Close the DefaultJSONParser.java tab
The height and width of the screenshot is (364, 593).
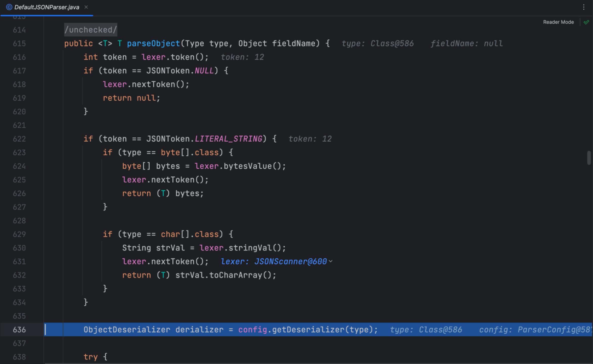click(86, 7)
